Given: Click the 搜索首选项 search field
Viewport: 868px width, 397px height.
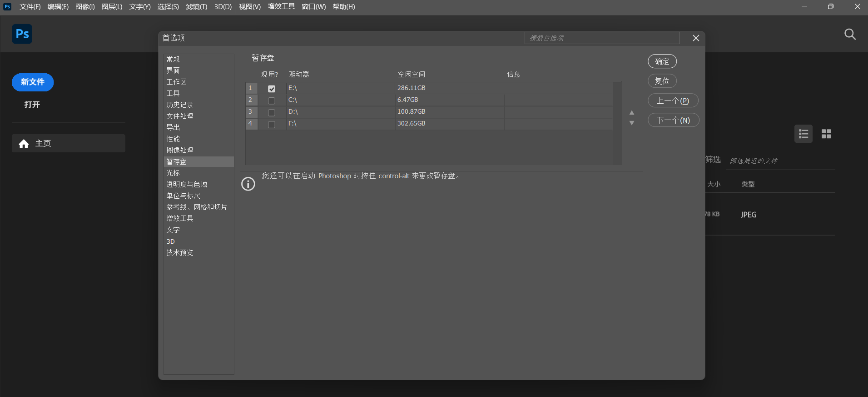Looking at the screenshot, I should coord(602,38).
